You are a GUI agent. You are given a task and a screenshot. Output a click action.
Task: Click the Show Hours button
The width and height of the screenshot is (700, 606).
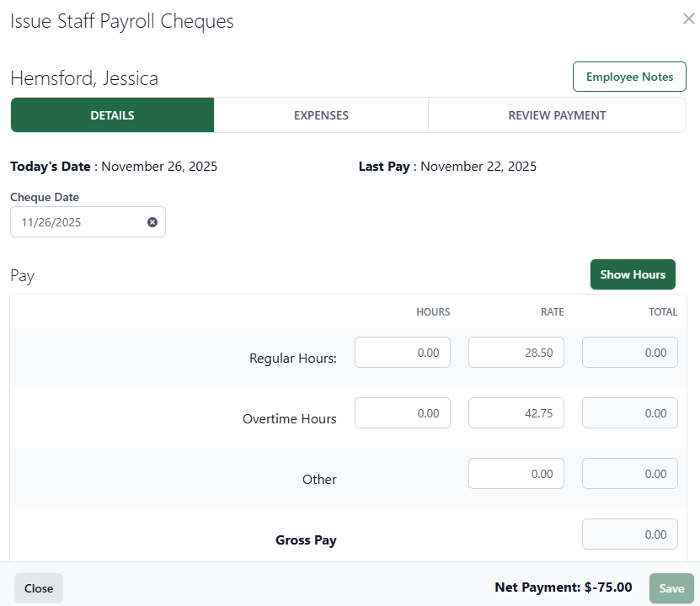pos(633,274)
